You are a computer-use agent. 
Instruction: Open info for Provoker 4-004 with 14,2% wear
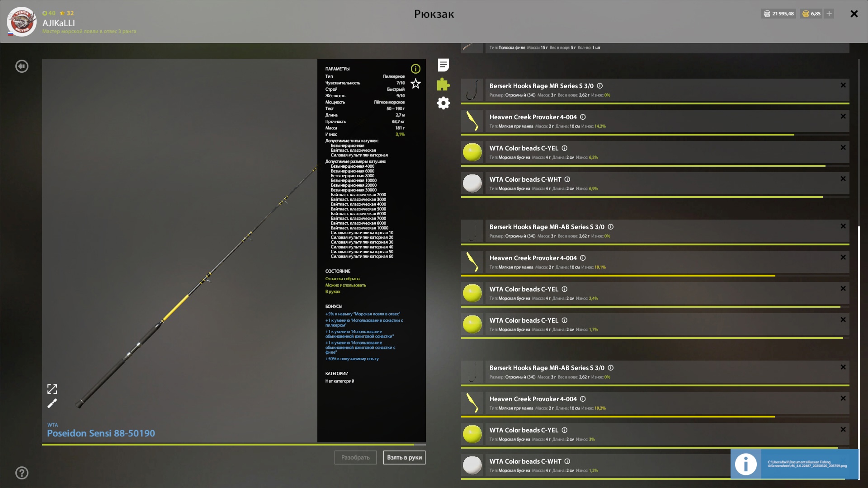coord(583,117)
